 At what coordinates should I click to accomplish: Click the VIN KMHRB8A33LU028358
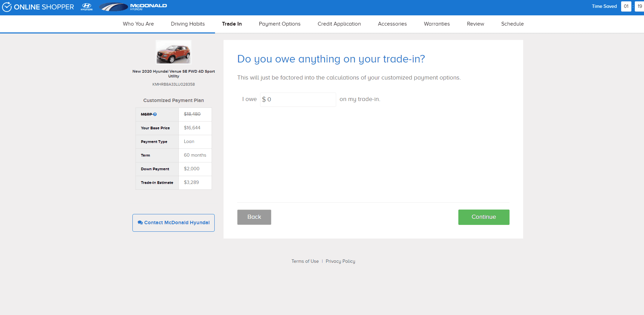173,84
